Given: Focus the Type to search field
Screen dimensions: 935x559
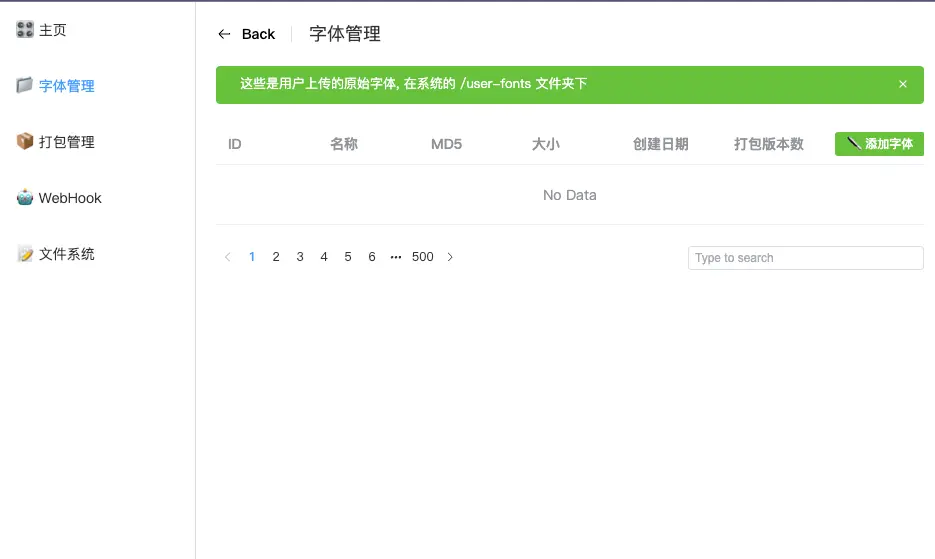Looking at the screenshot, I should [x=805, y=258].
